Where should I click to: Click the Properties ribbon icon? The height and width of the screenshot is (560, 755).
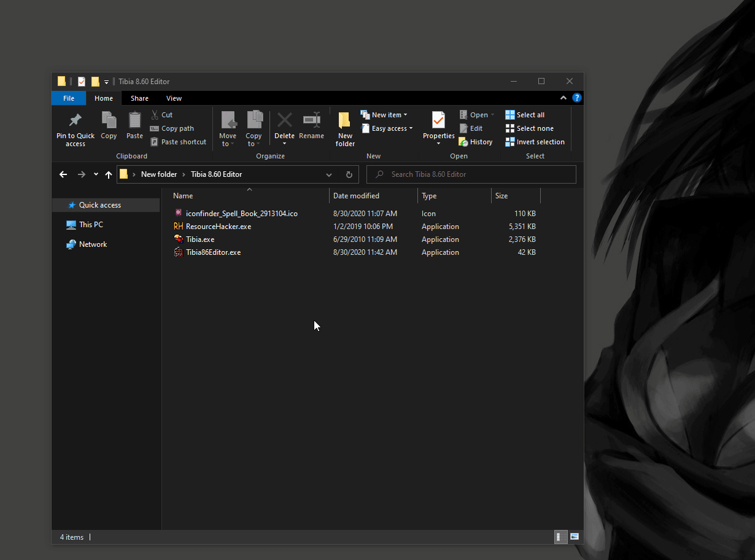tap(438, 120)
